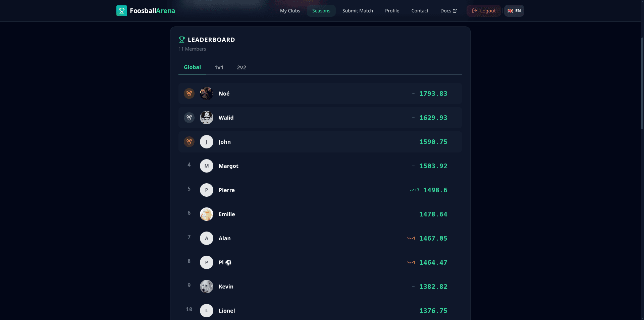Image resolution: width=644 pixels, height=320 pixels.
Task: Click the gold medal icon beside Noé
Action: click(189, 93)
